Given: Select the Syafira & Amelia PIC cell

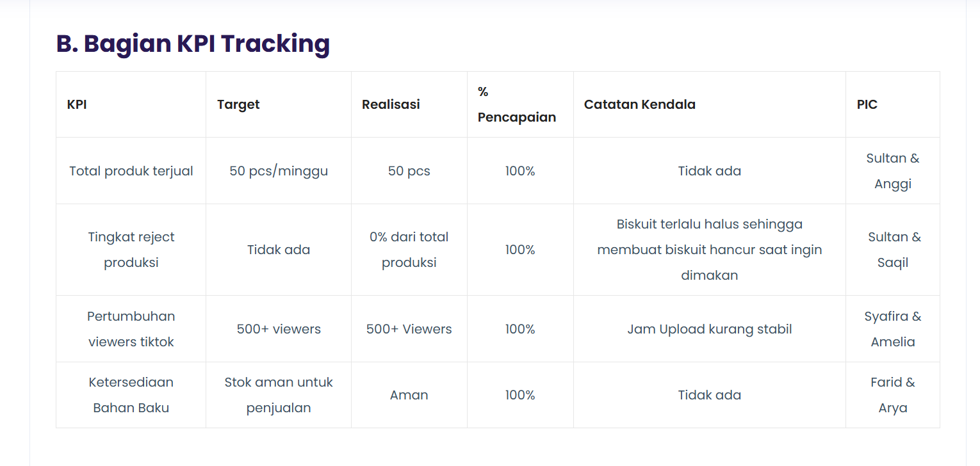Looking at the screenshot, I should click(x=893, y=329).
